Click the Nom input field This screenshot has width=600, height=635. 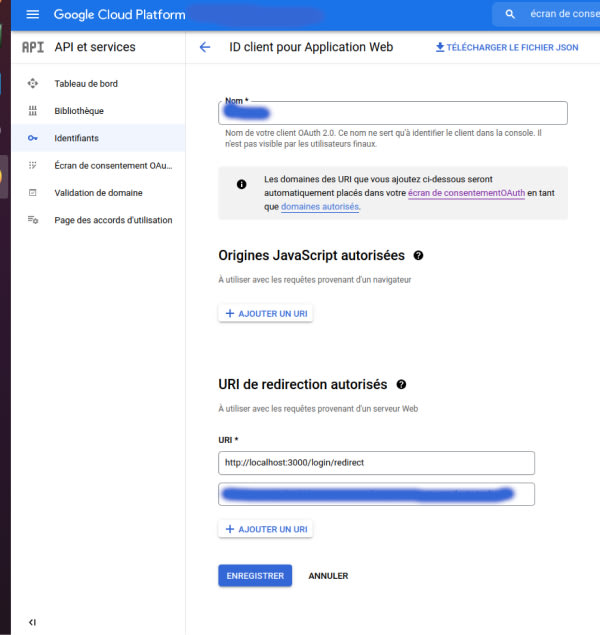[x=393, y=113]
